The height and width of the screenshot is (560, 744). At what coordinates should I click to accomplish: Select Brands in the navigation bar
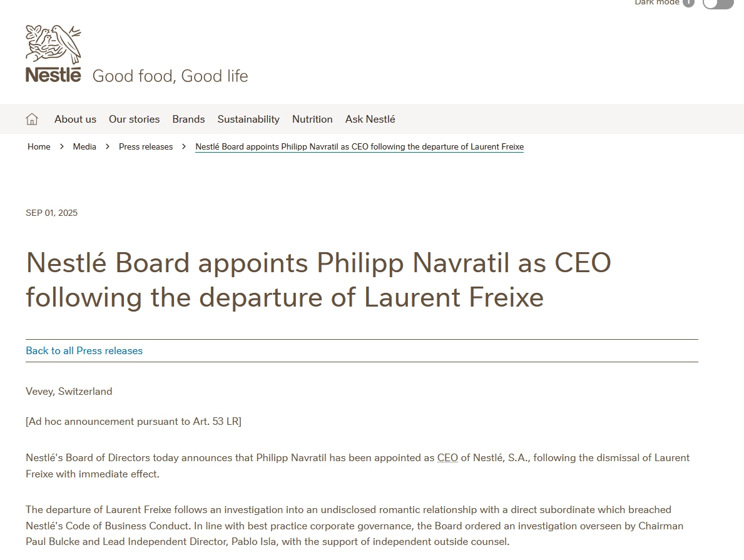tap(188, 119)
